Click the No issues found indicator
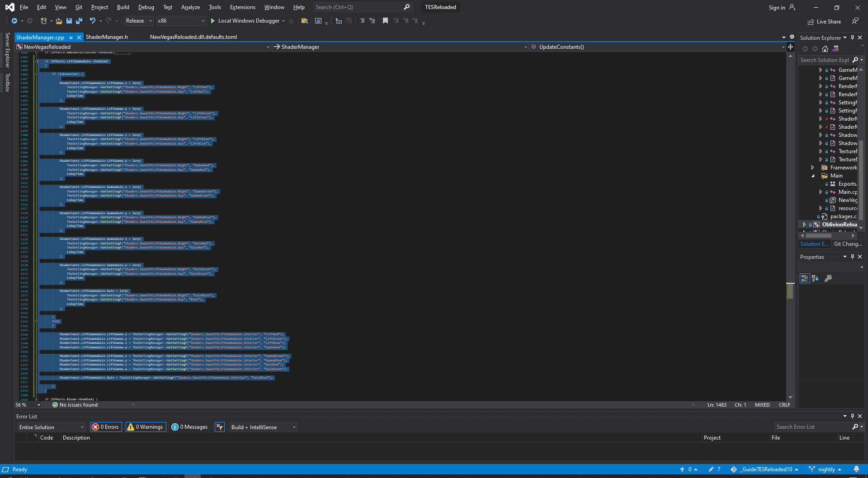This screenshot has height=478, width=868. 75,405
